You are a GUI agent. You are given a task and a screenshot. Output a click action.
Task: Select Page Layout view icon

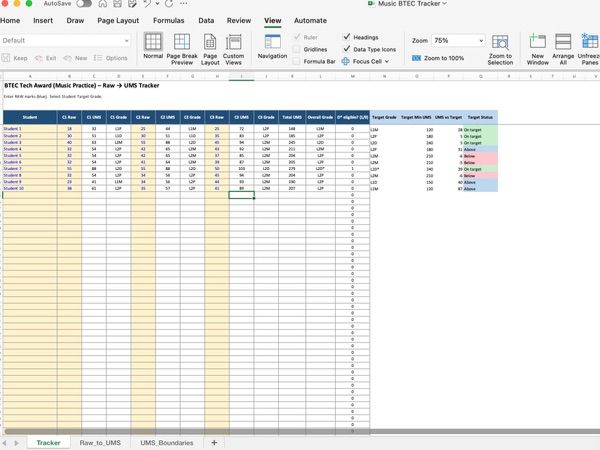[x=210, y=41]
